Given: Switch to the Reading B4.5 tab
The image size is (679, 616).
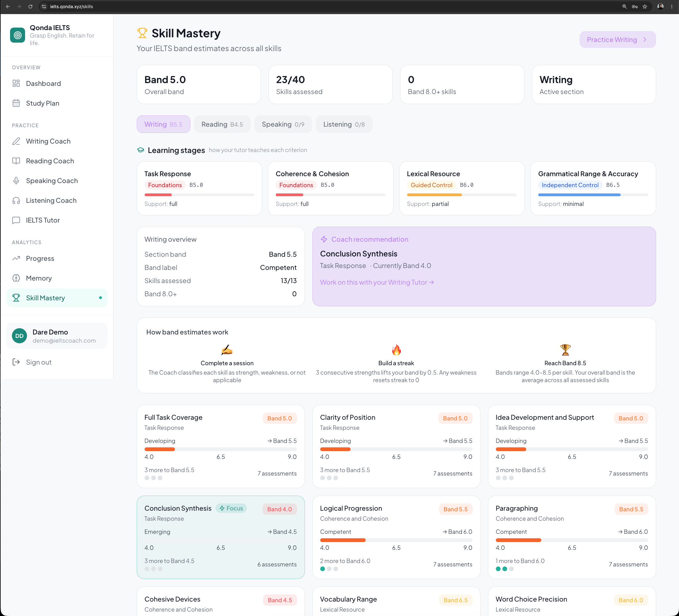Looking at the screenshot, I should point(222,124).
